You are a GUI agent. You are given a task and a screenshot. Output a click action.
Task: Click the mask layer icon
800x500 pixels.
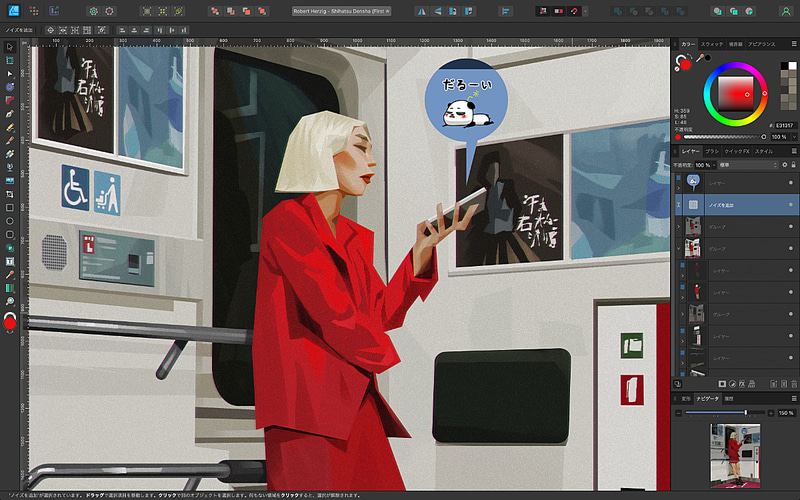722,384
